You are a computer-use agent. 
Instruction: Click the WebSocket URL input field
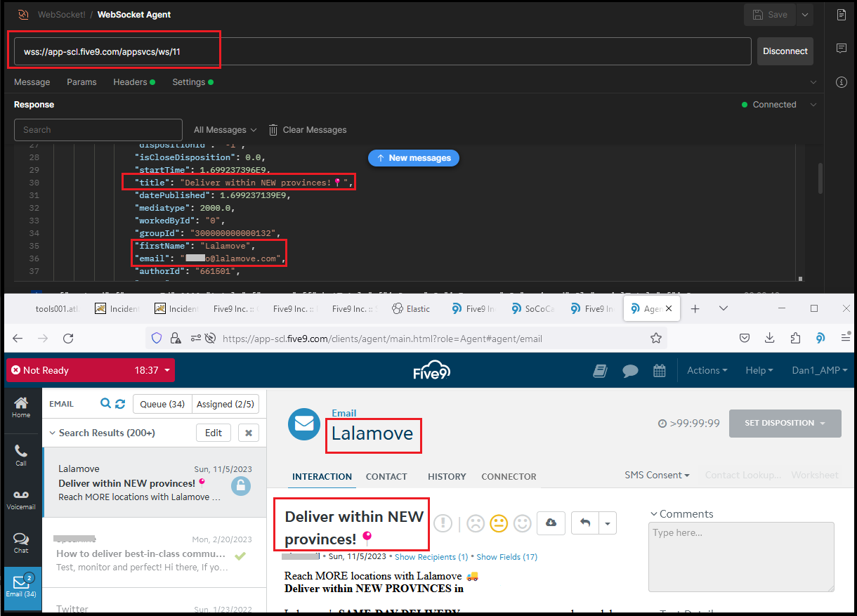[x=382, y=51]
